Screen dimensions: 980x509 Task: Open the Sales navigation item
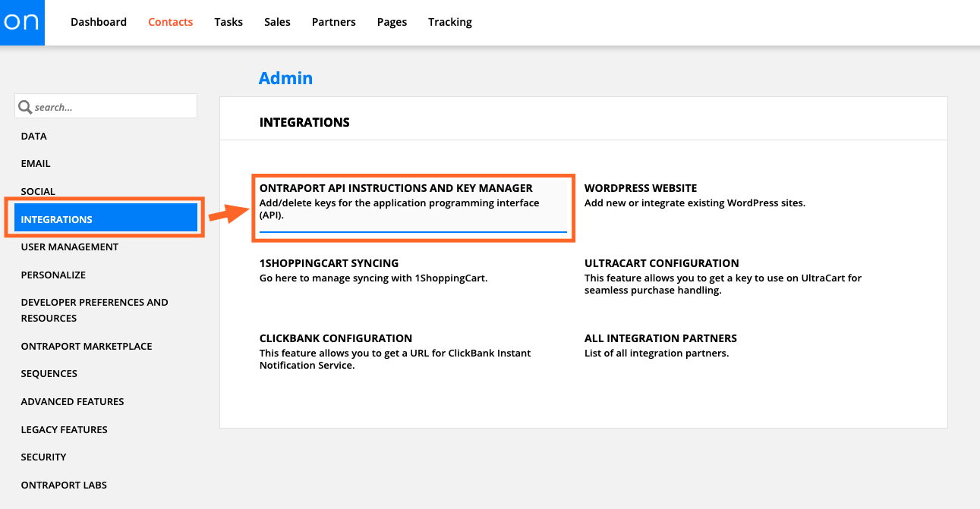click(x=277, y=22)
